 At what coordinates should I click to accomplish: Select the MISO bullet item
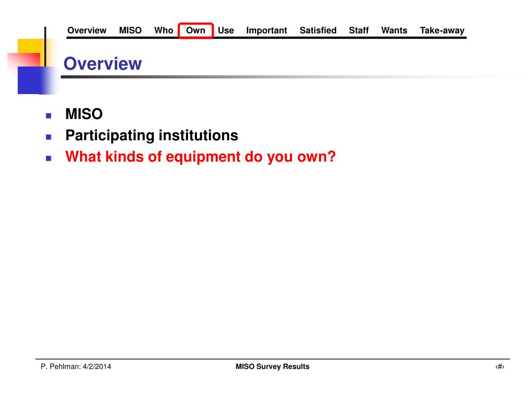(x=84, y=114)
